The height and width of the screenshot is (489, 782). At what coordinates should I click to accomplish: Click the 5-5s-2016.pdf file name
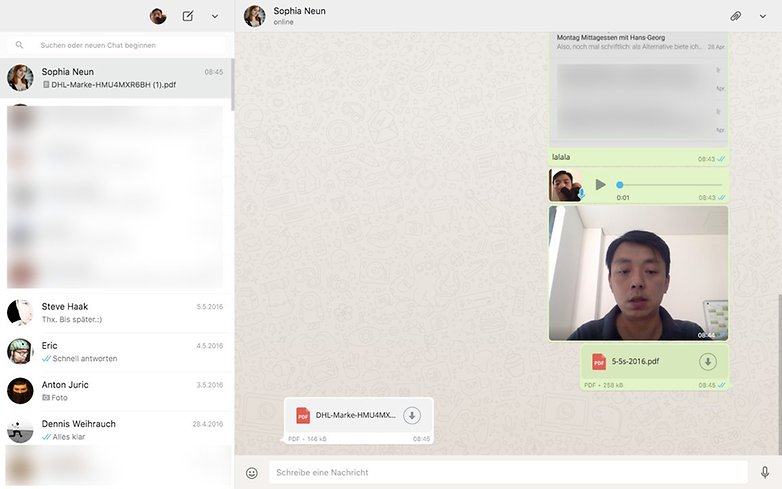point(635,361)
